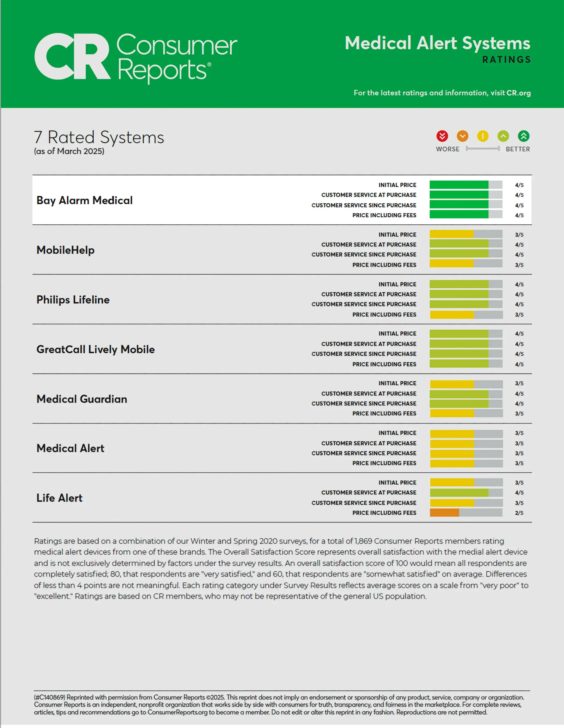564x728 pixels.
Task: Click Life Alert orange price including fees bar
Action: (466, 513)
